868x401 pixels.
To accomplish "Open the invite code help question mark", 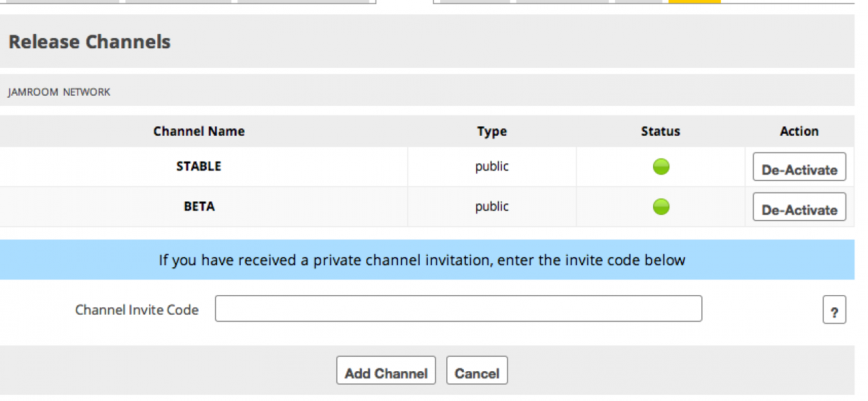I will coord(834,311).
